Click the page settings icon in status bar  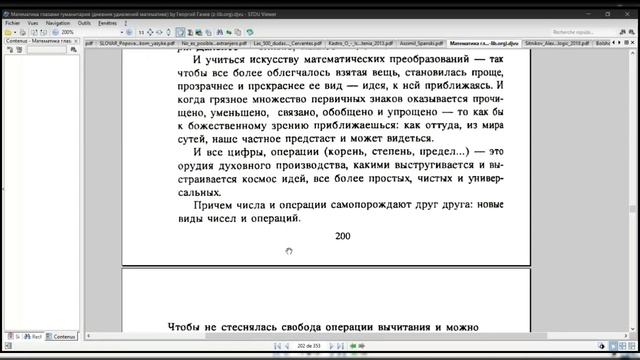coord(602,346)
